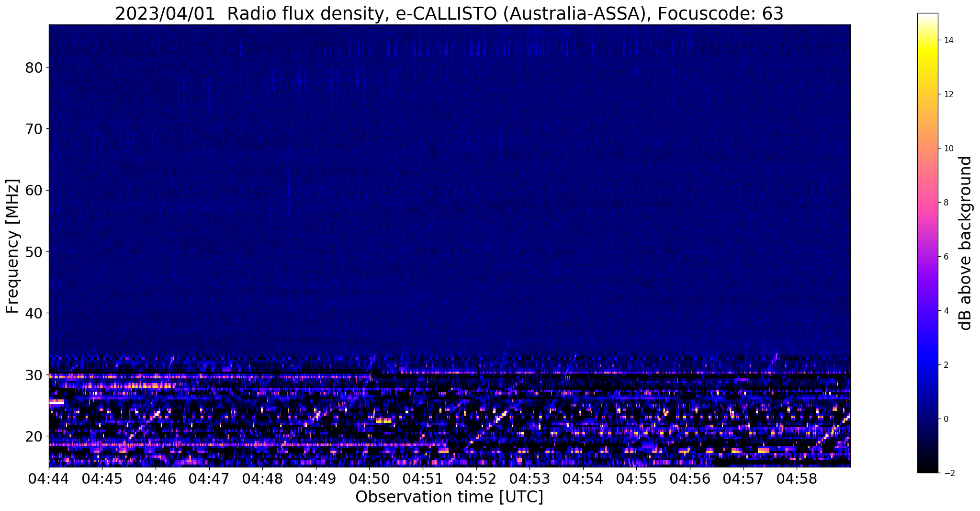Viewport: 980px width, 511px height.
Task: Click the "Observation time [UTC]" axis label
Action: coord(449,497)
